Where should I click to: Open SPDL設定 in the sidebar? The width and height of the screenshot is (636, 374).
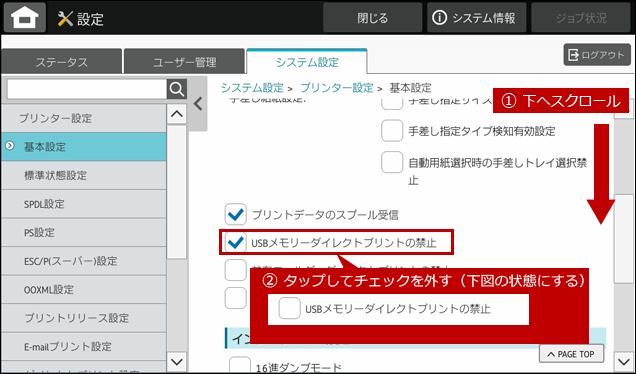84,204
